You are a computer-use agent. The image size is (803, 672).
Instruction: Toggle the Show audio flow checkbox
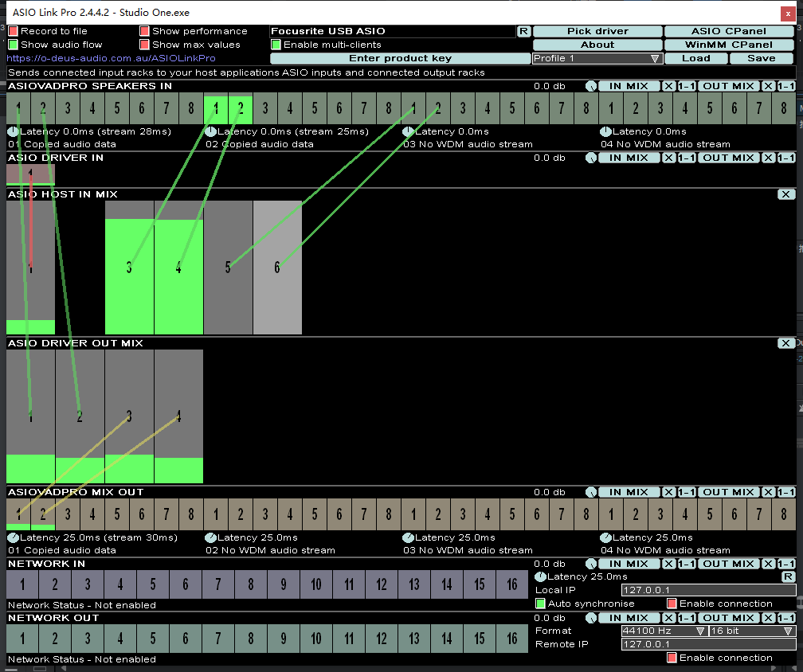coord(13,45)
